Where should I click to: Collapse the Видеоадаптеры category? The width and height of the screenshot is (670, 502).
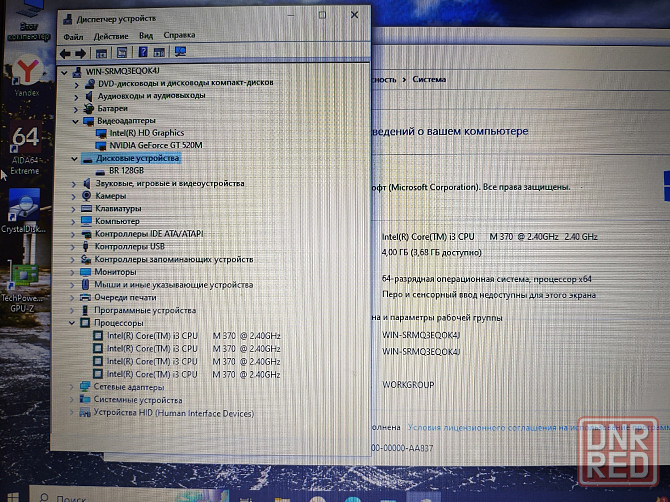(x=75, y=120)
